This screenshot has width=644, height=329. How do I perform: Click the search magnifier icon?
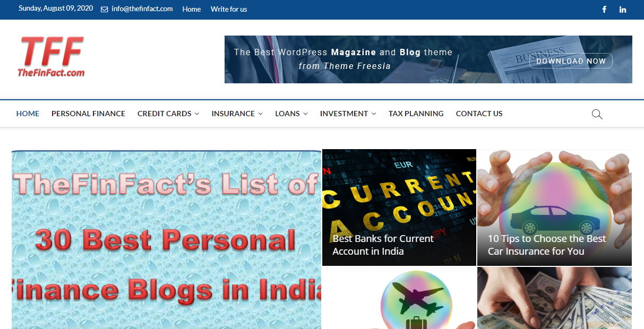click(597, 114)
